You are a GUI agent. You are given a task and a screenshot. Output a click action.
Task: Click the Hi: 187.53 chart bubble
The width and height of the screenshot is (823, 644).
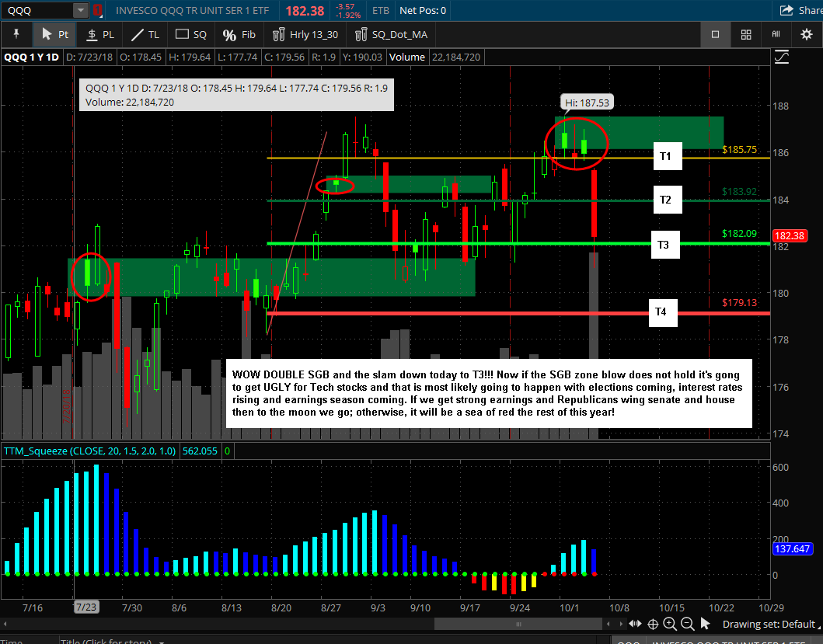pyautogui.click(x=587, y=103)
